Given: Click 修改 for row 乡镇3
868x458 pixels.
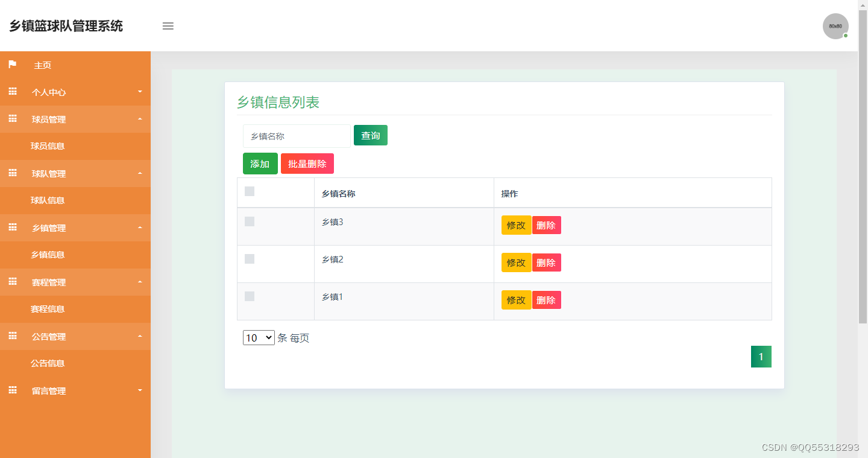Looking at the screenshot, I should click(517, 225).
